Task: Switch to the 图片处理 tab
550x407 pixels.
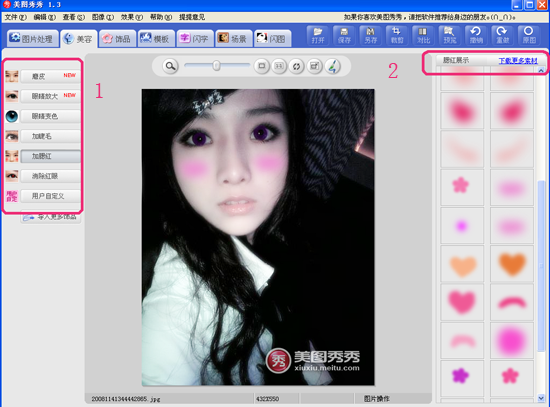Action: 32,38
